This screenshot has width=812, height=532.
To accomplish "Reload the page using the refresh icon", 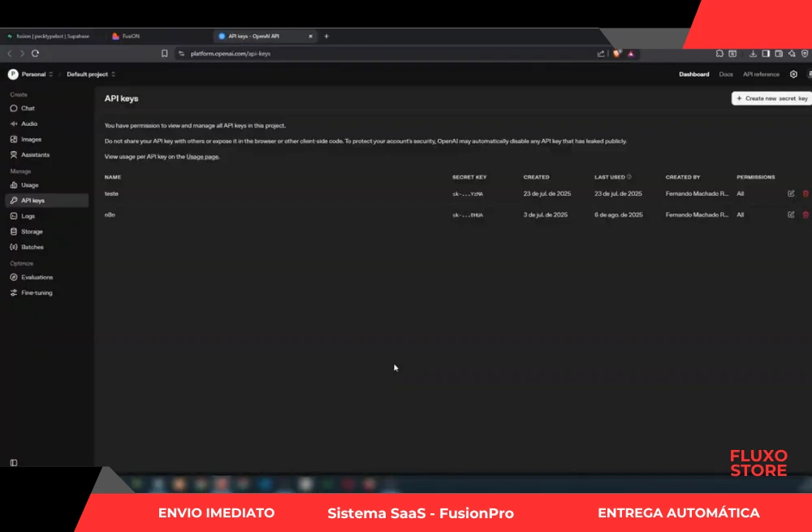I will [35, 54].
